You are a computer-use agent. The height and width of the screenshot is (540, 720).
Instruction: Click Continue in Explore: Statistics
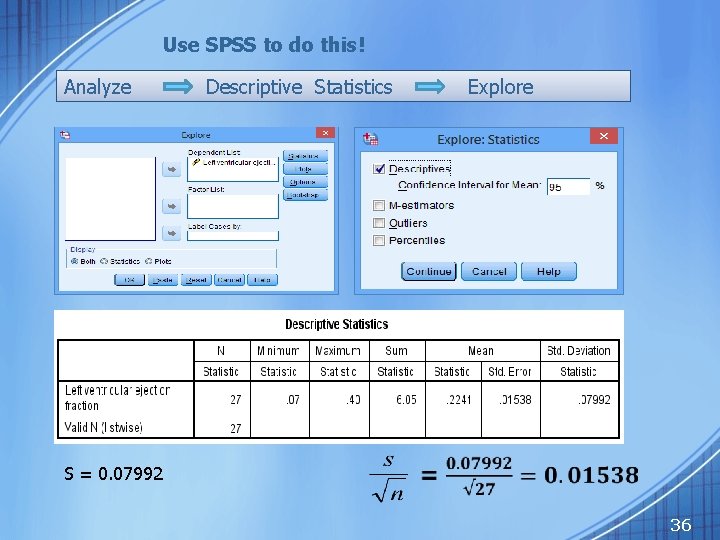(x=429, y=271)
